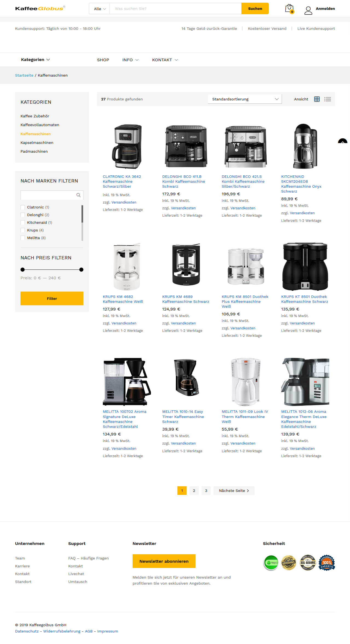
Task: Open the Melitta 100702 Aroma Signature thumbnail
Action: [127, 382]
